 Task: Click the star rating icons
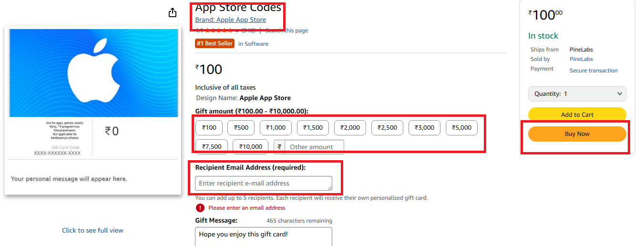pos(219,31)
